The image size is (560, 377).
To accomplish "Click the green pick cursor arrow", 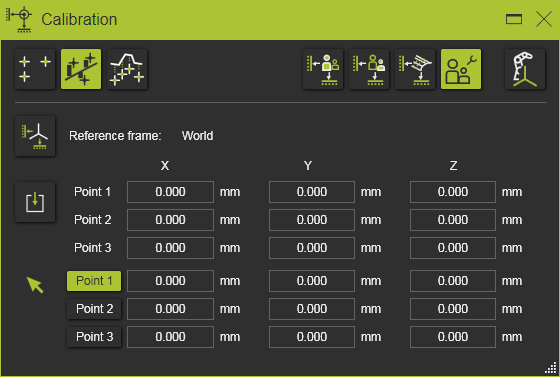I will [35, 285].
